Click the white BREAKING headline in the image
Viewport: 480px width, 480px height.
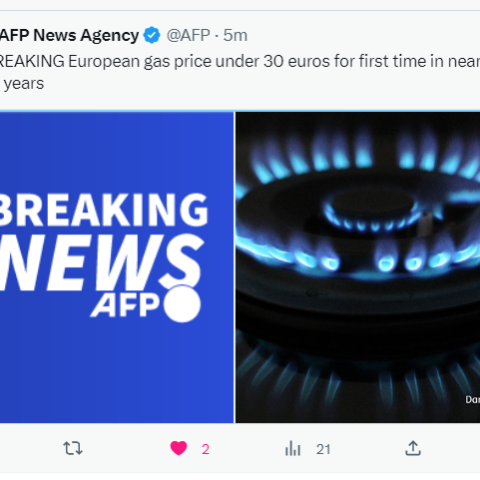[104, 209]
